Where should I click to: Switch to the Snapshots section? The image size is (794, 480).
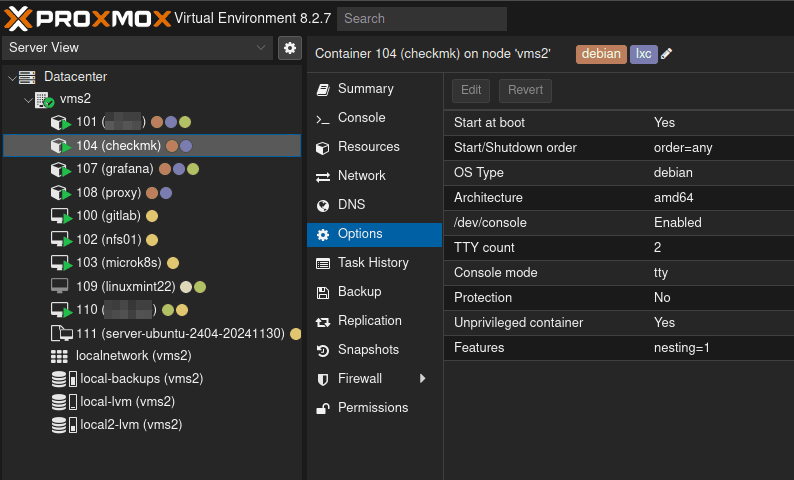point(368,350)
